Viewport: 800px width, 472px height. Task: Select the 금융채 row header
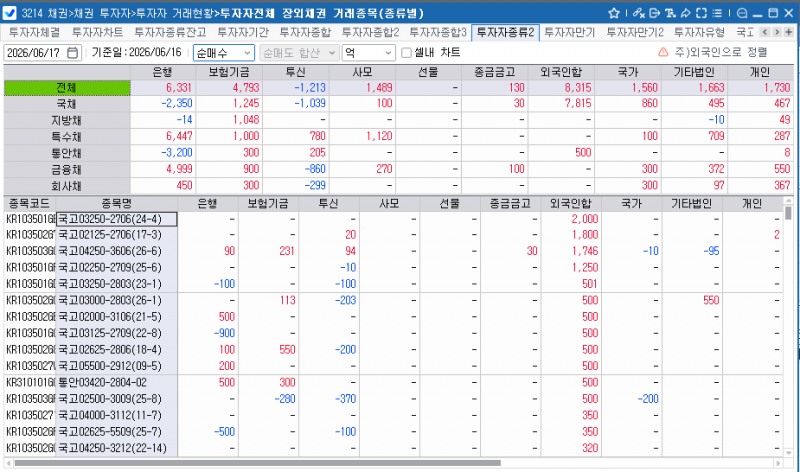coord(67,169)
